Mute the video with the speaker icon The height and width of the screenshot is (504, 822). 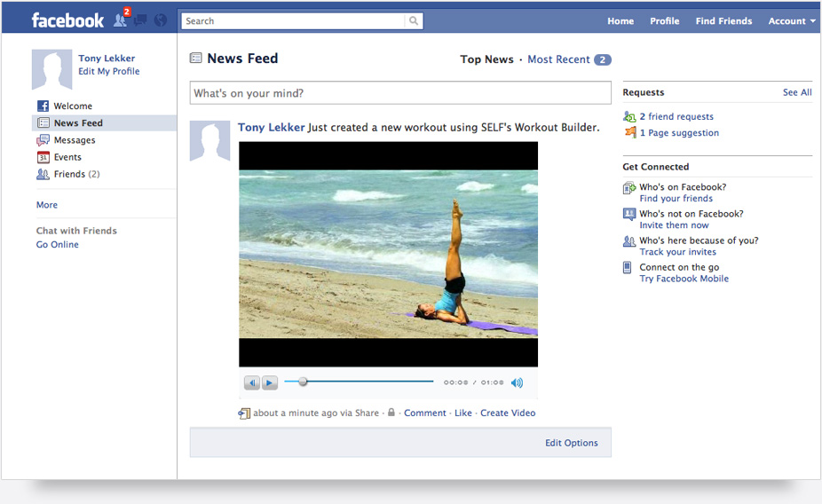click(x=517, y=382)
